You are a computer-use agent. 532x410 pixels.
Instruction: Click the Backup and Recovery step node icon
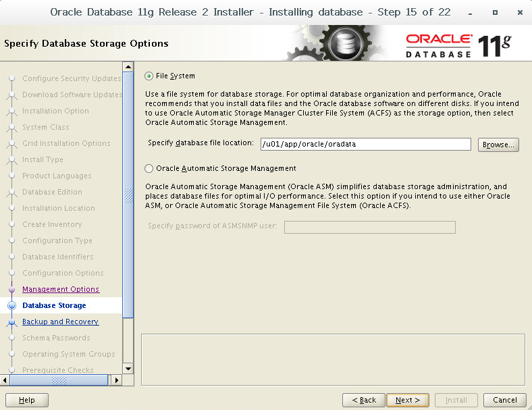[12, 322]
